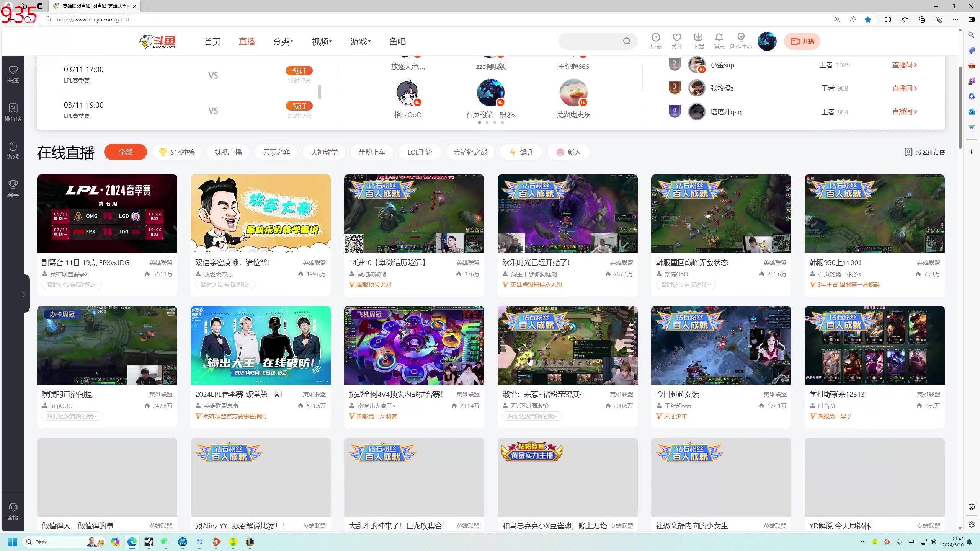
Task: Click the Edge icon in taskbar
Action: click(132, 542)
